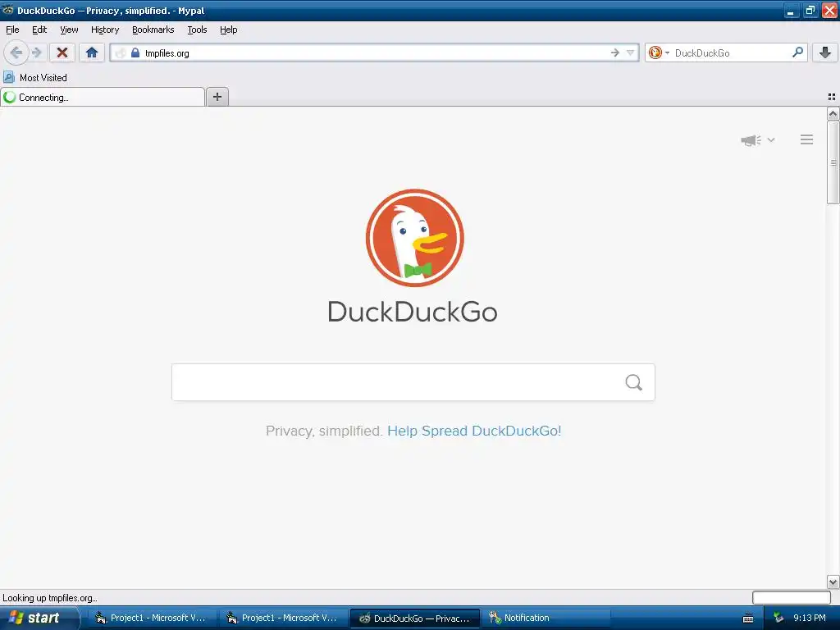The width and height of the screenshot is (840, 630).
Task: Click the tmpfiles.org address field
Action: [375, 52]
